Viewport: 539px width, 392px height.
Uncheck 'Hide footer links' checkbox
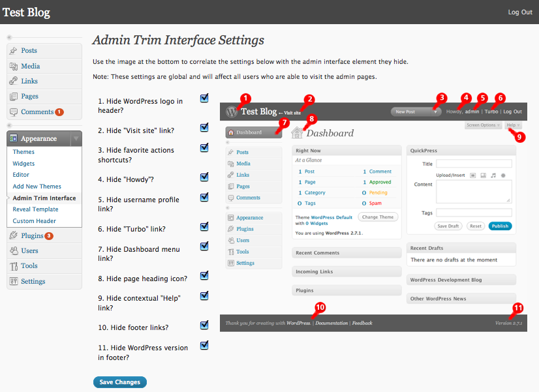click(204, 325)
